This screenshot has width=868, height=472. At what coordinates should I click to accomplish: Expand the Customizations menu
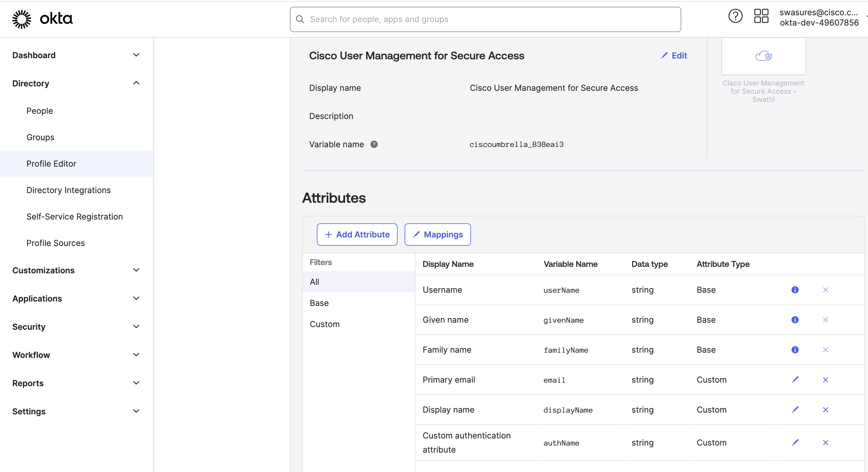(x=136, y=270)
